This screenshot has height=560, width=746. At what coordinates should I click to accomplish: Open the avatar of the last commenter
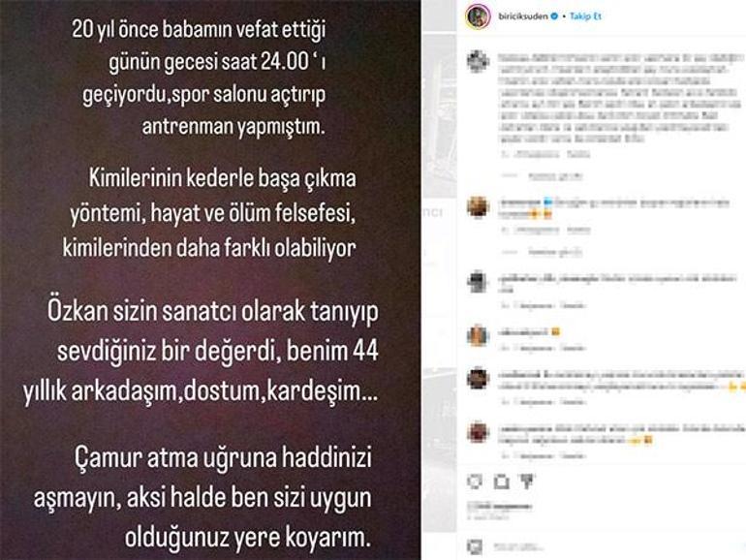point(479,432)
